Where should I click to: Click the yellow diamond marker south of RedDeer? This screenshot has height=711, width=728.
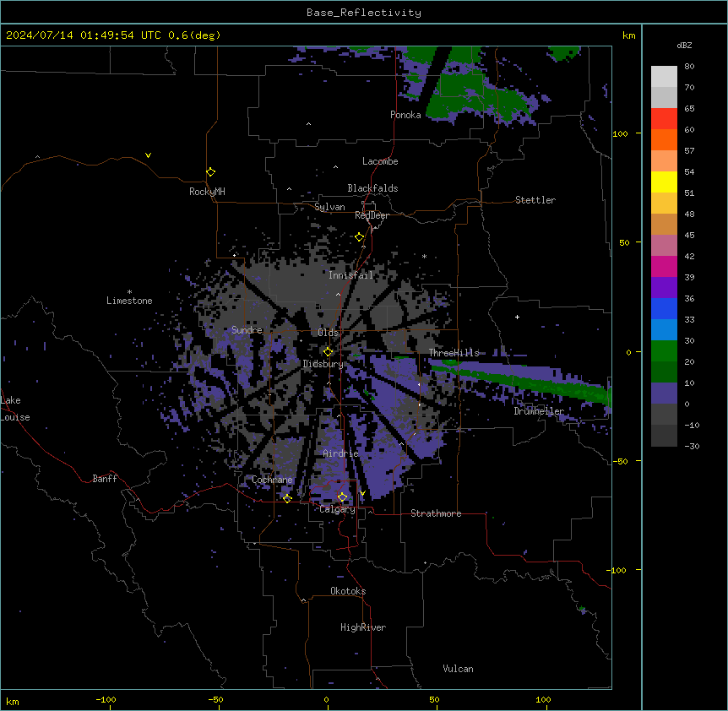[x=359, y=237]
